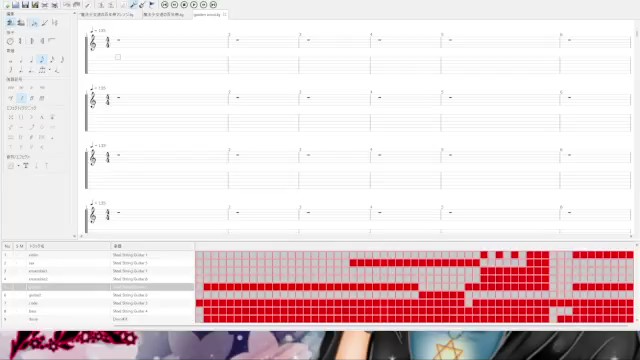Click a red measure block in the violin track row

(x=484, y=255)
